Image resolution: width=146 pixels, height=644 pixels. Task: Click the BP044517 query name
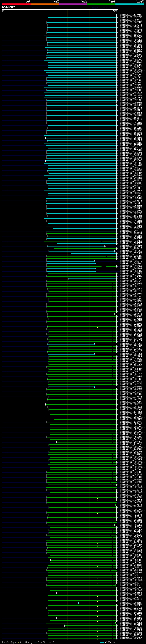coord(8,8)
